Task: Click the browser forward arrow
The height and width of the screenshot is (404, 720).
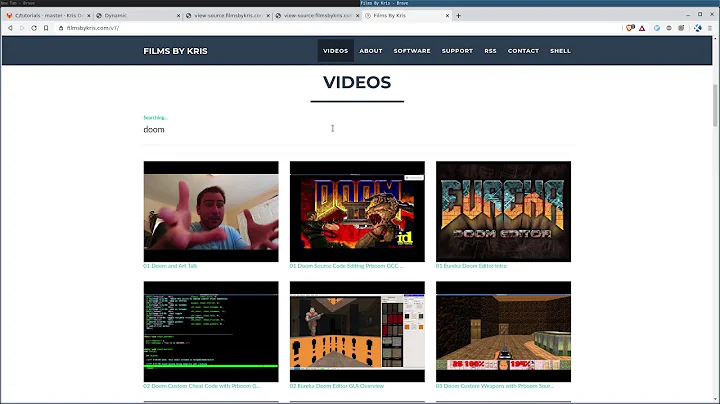Action: [22, 28]
